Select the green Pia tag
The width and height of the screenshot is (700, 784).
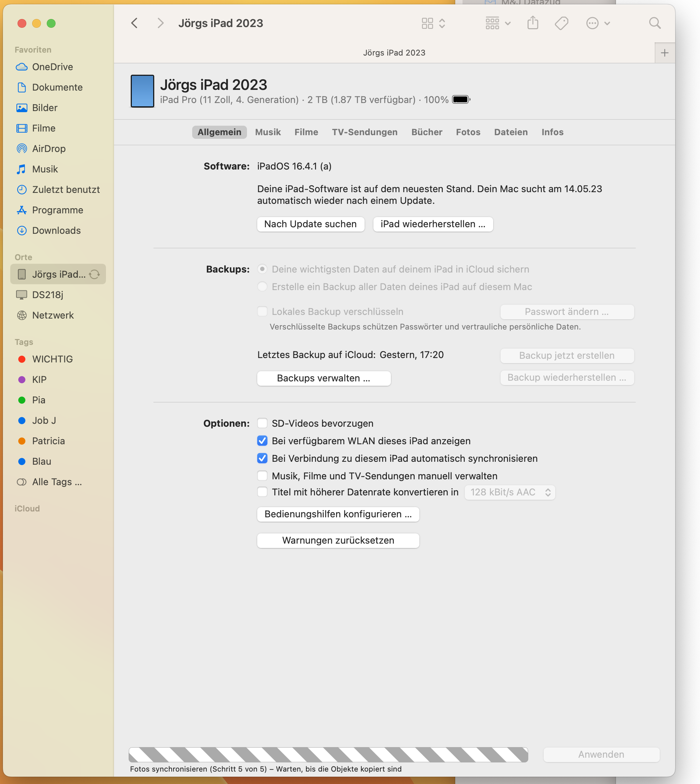[x=58, y=400]
